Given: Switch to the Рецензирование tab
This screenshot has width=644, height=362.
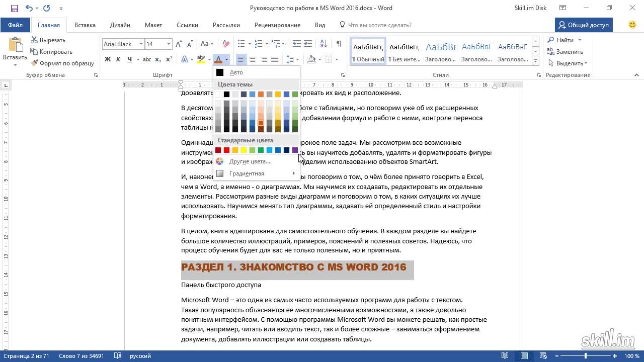Looking at the screenshot, I should (x=277, y=25).
